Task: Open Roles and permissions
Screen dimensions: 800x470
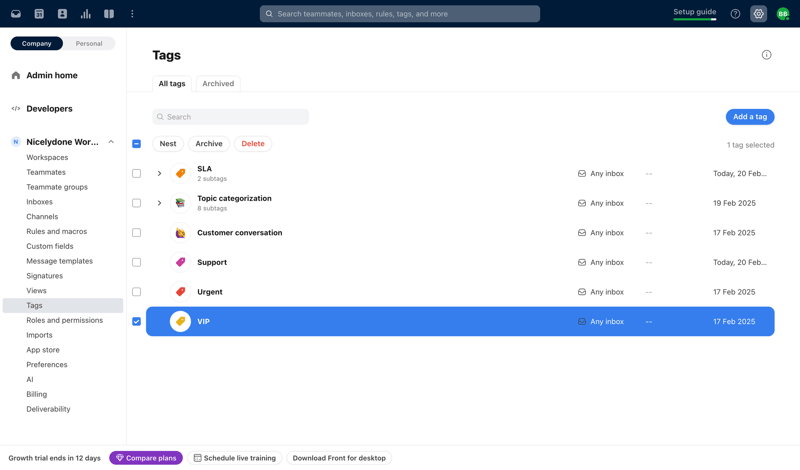Action: pyautogui.click(x=65, y=320)
